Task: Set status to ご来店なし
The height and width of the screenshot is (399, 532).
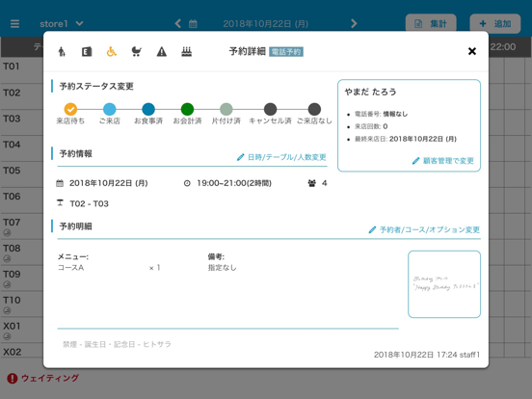Action: 314,109
